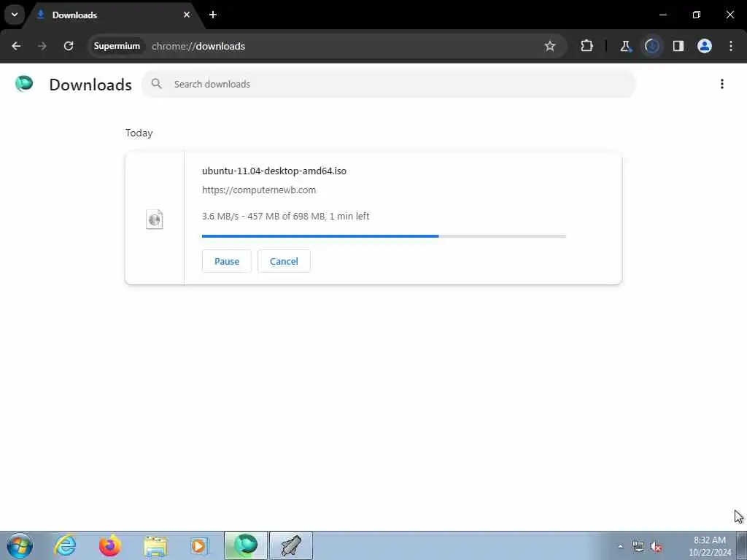
Task: Cancel the ubuntu ISO download
Action: point(284,261)
